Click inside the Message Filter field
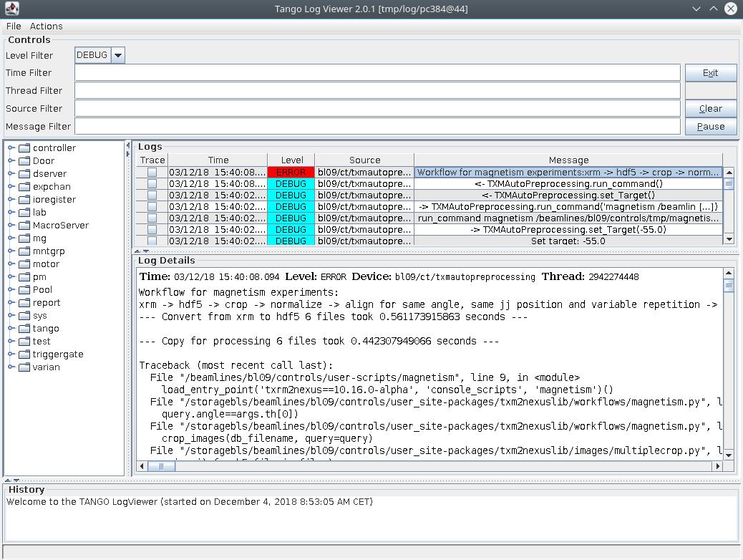 [x=379, y=126]
